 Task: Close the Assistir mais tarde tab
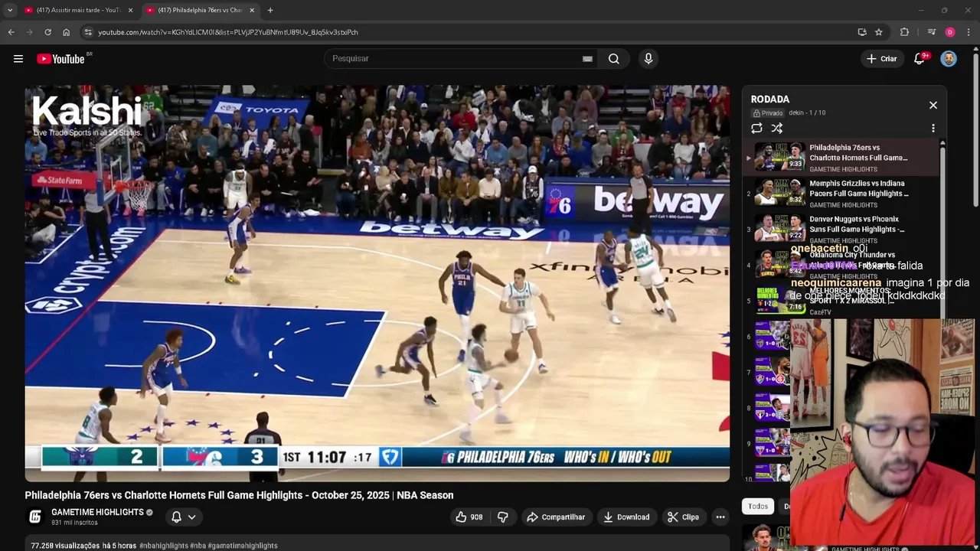(130, 10)
